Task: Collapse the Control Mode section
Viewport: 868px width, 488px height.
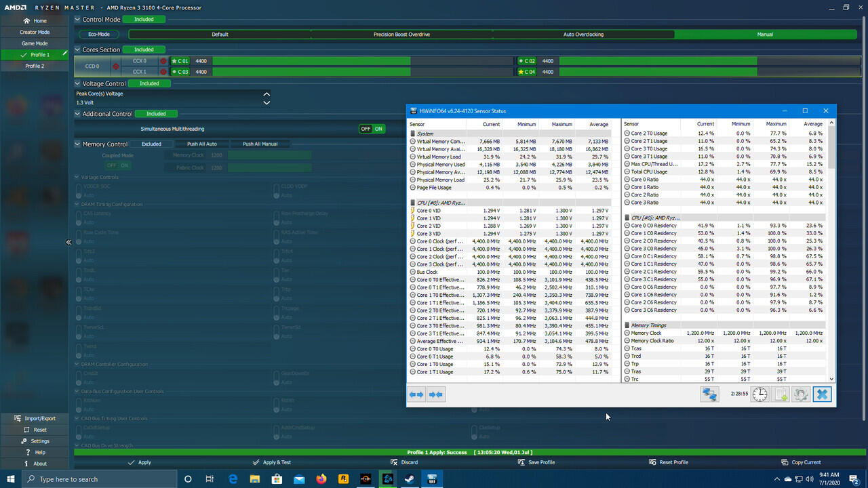Action: (x=77, y=20)
